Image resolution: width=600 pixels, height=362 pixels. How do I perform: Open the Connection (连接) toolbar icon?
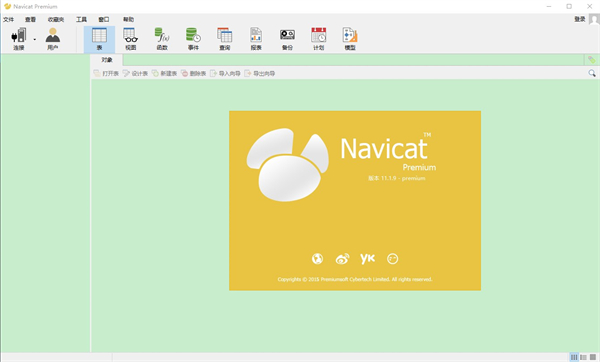pyautogui.click(x=19, y=39)
